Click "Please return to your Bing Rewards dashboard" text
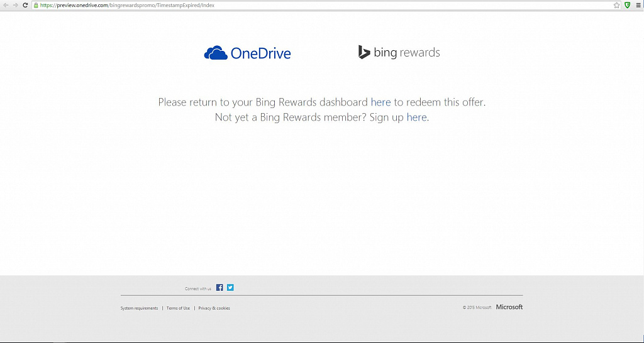Viewport: 644px width, 343px height. click(x=263, y=102)
